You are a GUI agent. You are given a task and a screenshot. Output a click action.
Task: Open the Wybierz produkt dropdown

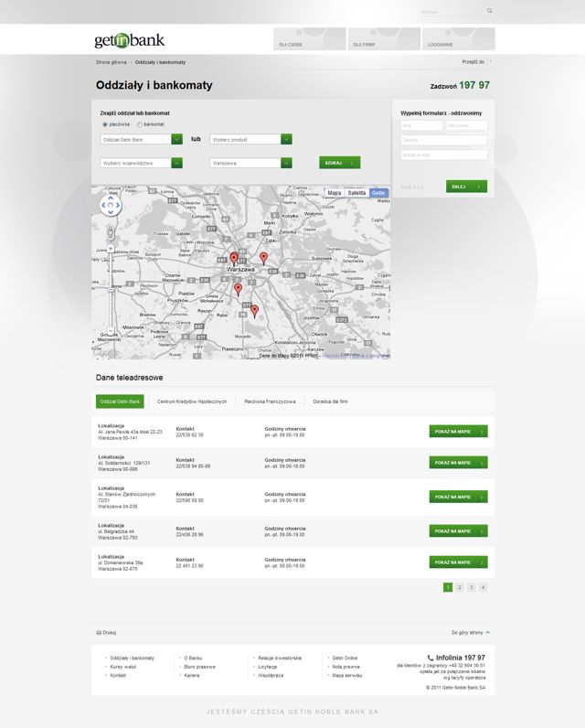pos(251,139)
